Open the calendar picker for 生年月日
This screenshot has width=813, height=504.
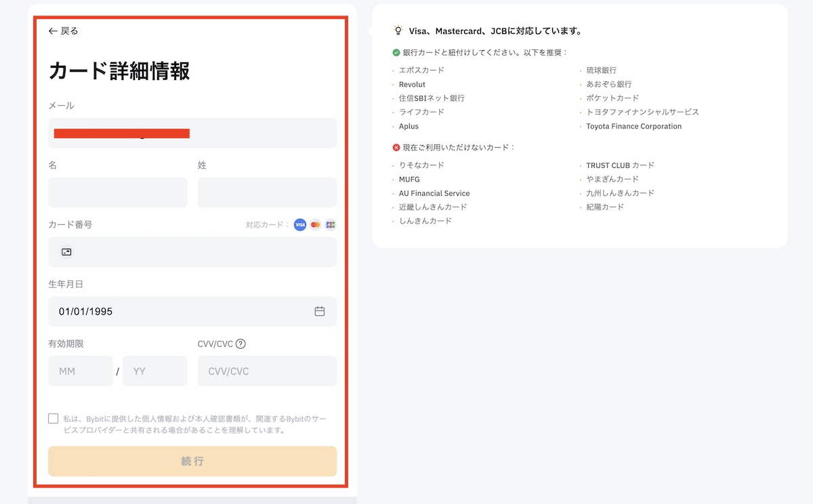[x=320, y=312]
